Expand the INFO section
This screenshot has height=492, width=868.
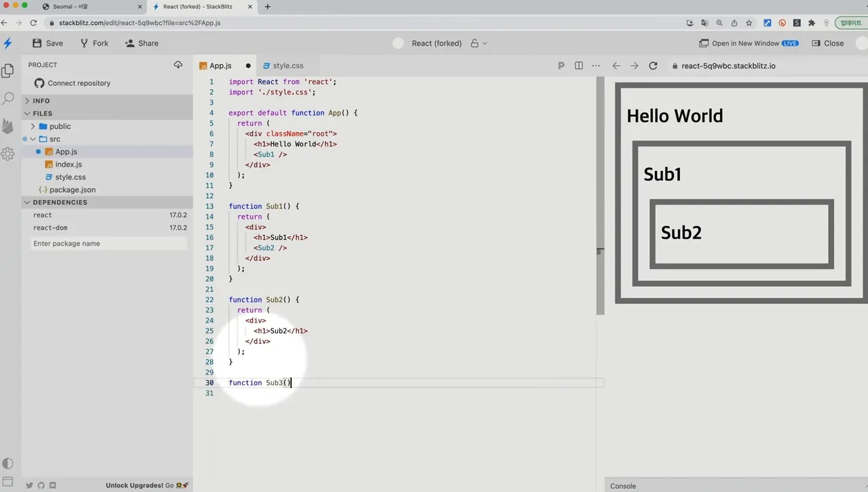(x=107, y=101)
